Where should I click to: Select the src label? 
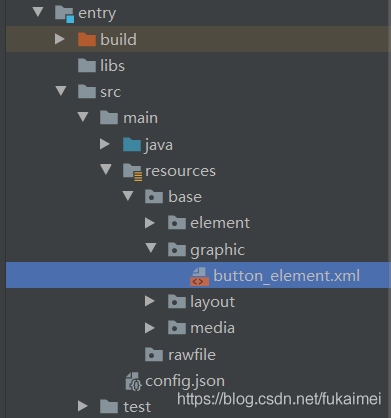[x=110, y=92]
